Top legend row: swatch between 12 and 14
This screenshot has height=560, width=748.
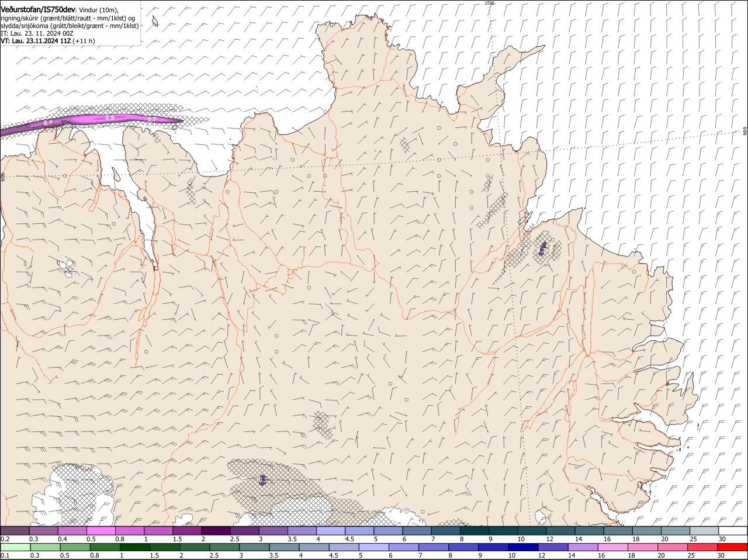561,530
